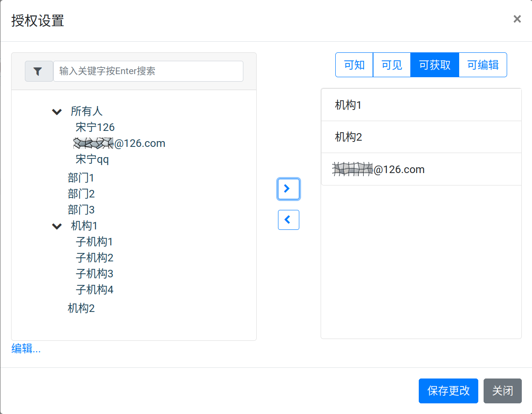
Task: Collapse the 机构1 tree node chevron
Action: click(x=57, y=226)
